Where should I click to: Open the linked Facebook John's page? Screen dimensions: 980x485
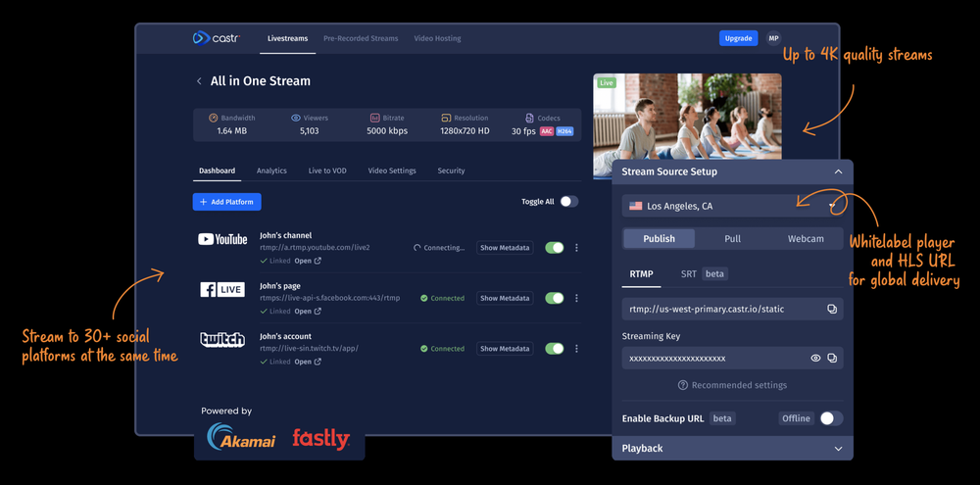click(x=308, y=312)
